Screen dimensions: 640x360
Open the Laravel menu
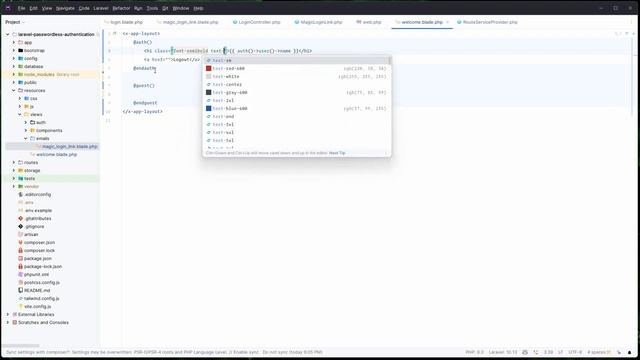tap(101, 8)
